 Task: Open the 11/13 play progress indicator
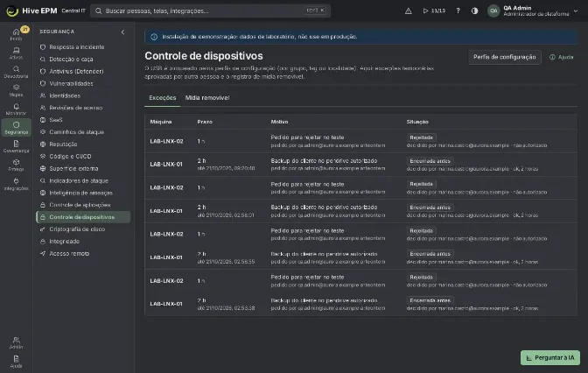(x=434, y=11)
